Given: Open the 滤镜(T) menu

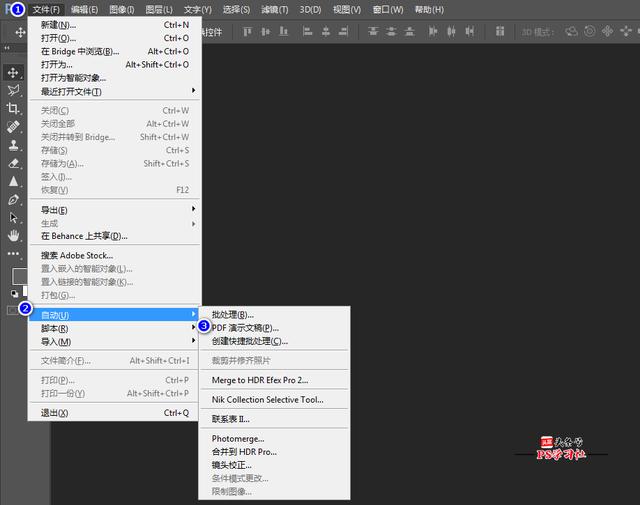Looking at the screenshot, I should pos(274,9).
